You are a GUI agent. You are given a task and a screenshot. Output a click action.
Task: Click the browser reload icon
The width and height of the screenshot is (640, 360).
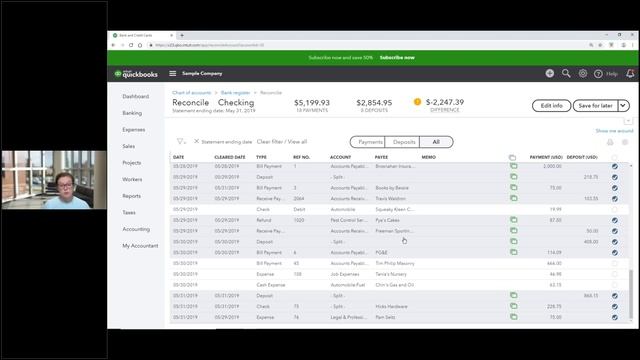(x=131, y=45)
